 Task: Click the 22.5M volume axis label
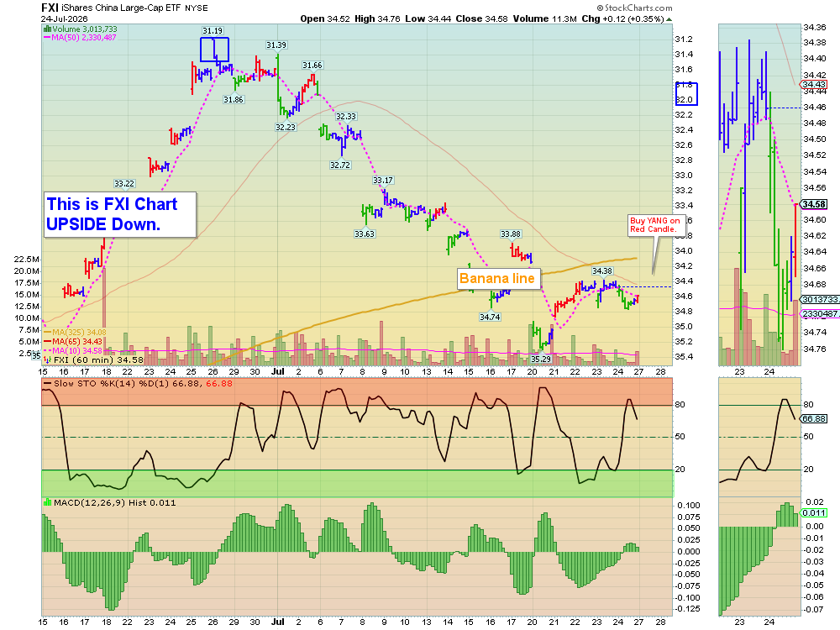click(x=26, y=260)
